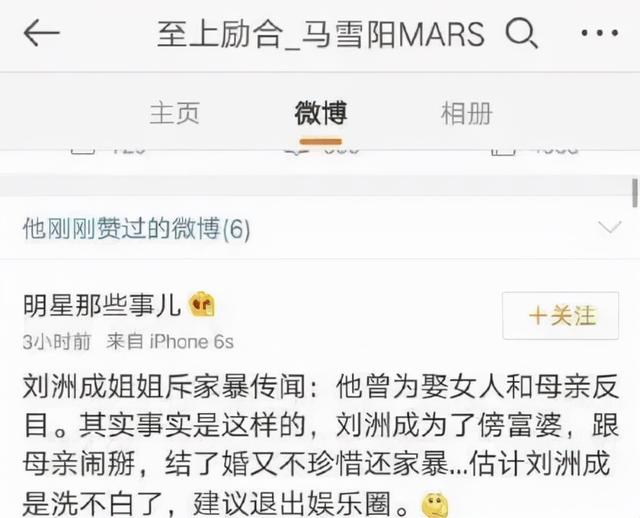Tap the thinking emoji ending the post
640x518 pixels.
click(435, 505)
